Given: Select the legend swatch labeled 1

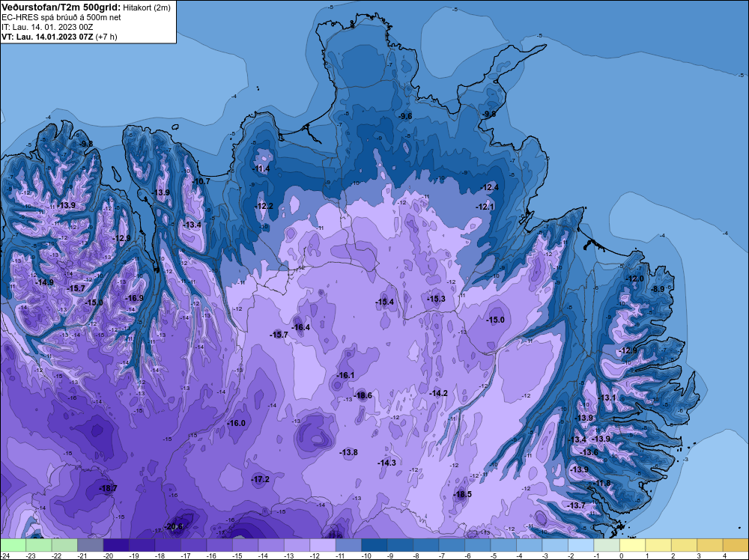Looking at the screenshot, I should point(658,545).
